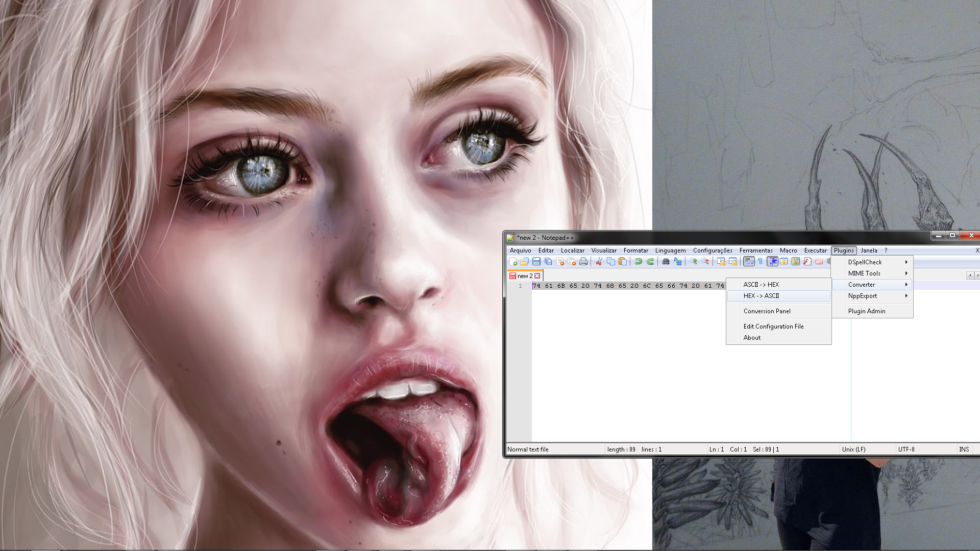Open the Janela menu
The height and width of the screenshot is (551, 980).
coord(869,251)
